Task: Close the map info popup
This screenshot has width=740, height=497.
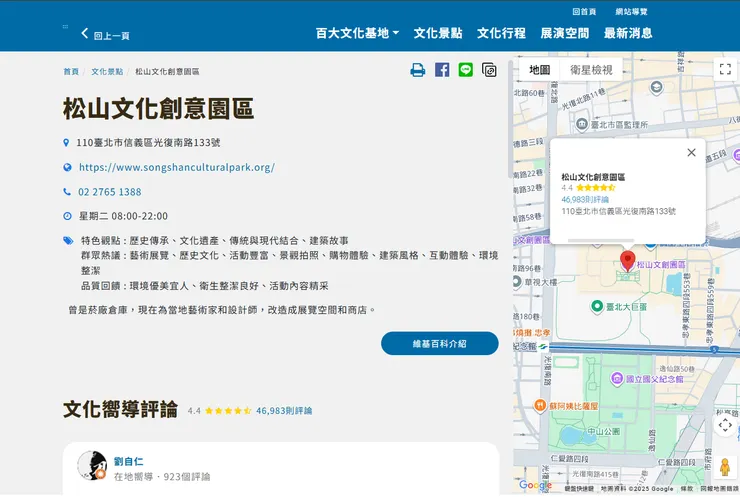Action: (691, 152)
